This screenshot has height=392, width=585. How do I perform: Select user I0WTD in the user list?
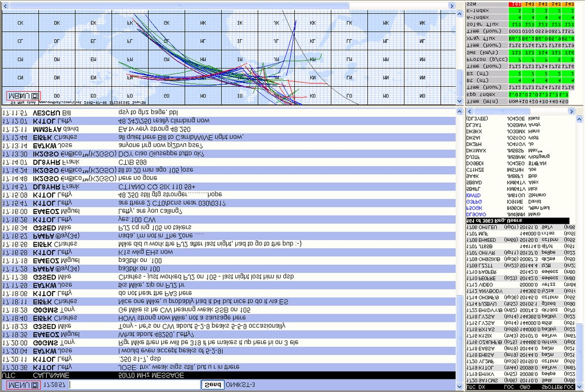tap(474, 195)
